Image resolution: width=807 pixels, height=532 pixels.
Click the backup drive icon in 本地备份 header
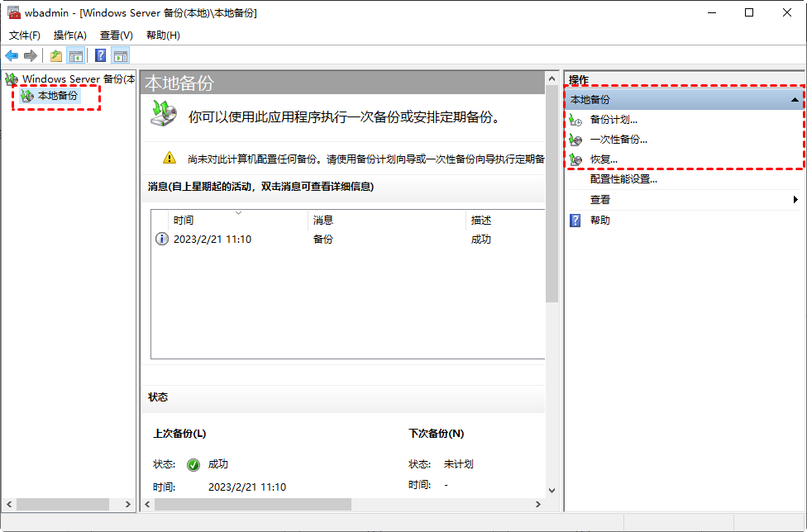[164, 113]
